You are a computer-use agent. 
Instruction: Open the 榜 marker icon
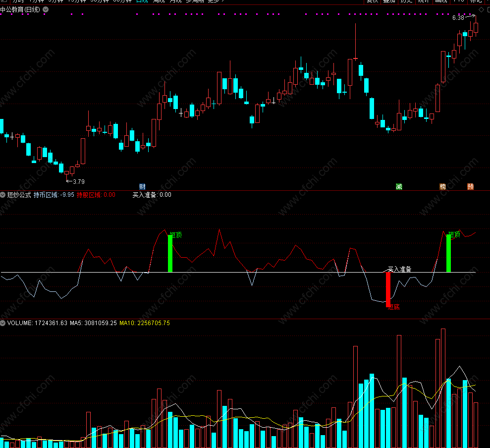click(442, 187)
